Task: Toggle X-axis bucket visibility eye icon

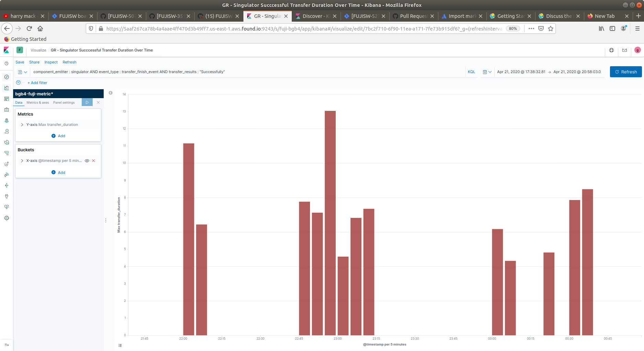Action: (x=87, y=161)
